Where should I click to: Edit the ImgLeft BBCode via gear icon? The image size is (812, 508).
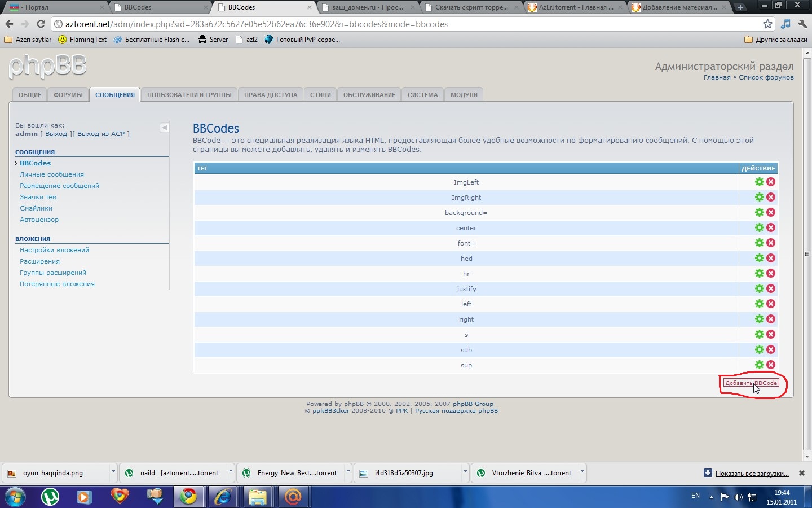[x=760, y=182]
